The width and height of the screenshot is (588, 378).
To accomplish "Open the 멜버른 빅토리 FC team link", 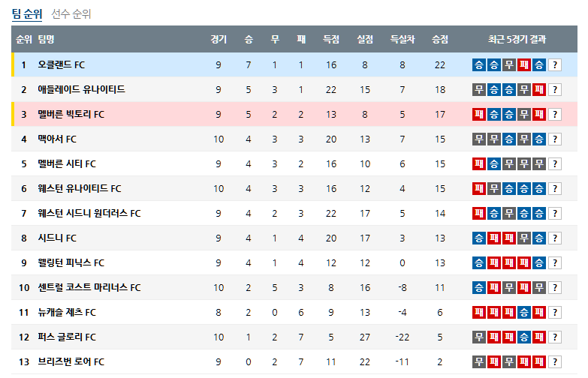I will 71,115.
